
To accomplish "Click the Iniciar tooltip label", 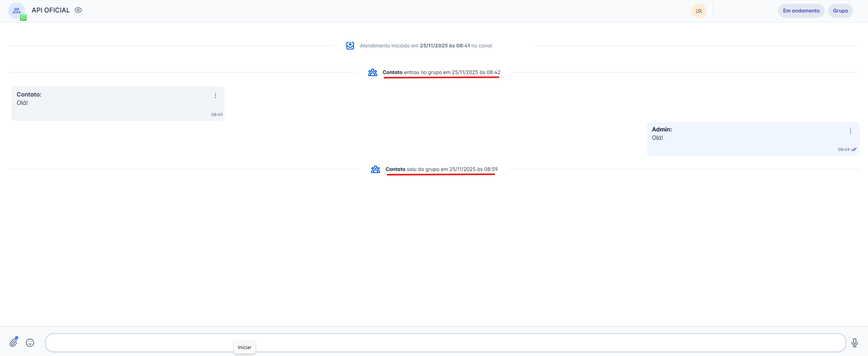I will click(x=245, y=347).
